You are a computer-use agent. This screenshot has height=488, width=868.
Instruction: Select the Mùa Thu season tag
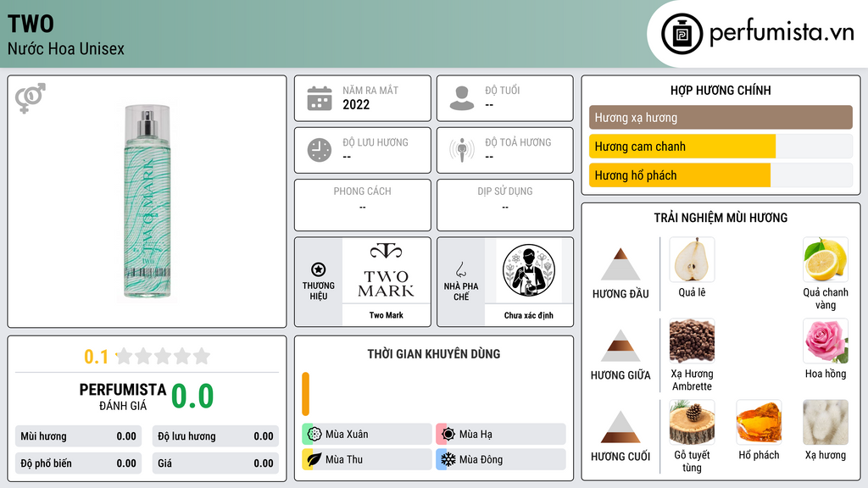[367, 459]
